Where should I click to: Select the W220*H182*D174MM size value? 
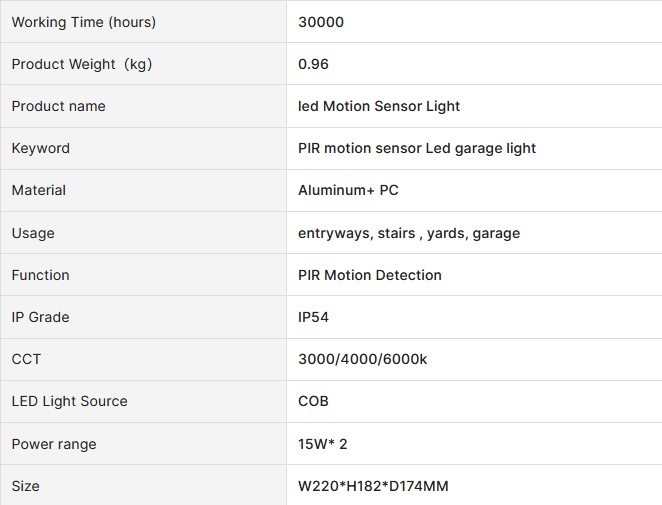point(373,486)
